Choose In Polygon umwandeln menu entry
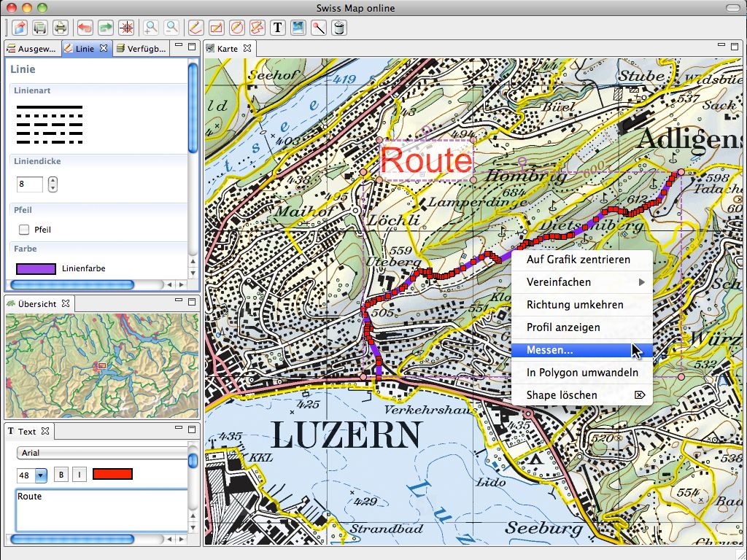Viewport: 747px width, 560px height. pyautogui.click(x=581, y=373)
